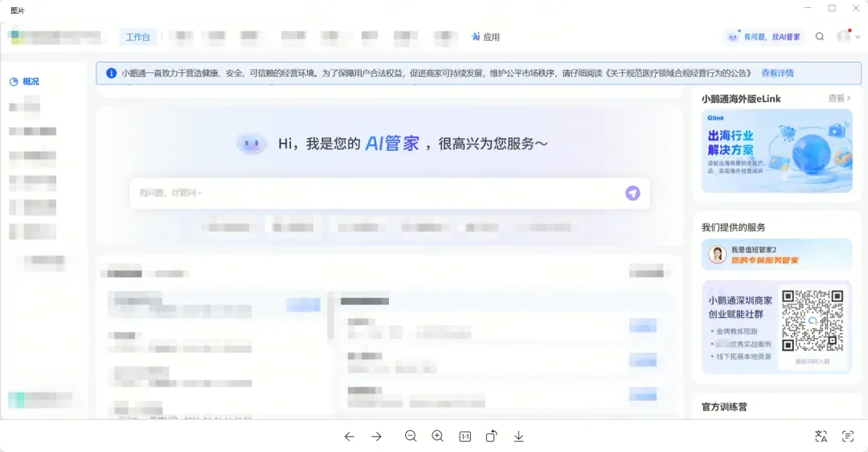Open the user avatar dropdown menu
This screenshot has width=868, height=452.
pos(848,37)
